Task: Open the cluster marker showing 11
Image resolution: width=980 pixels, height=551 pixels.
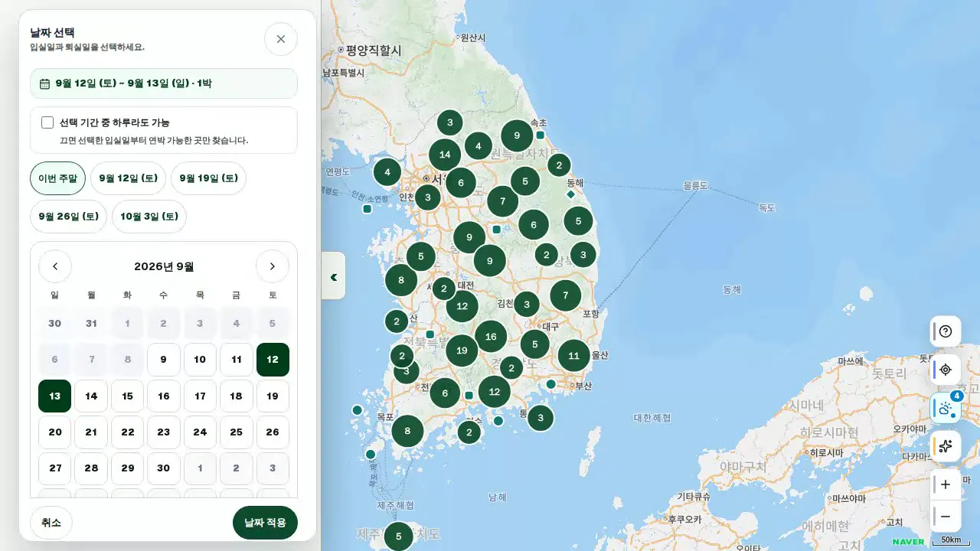Action: (x=574, y=356)
